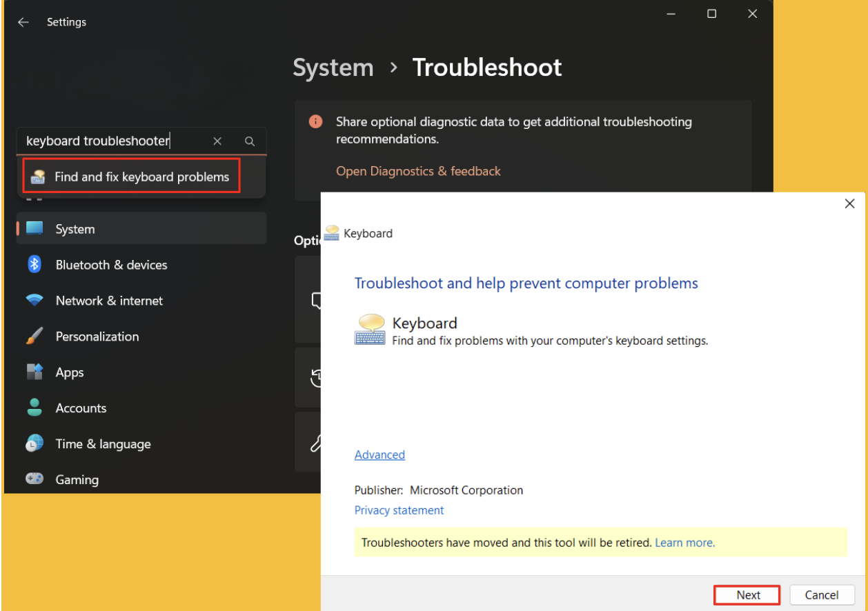Select the Bluetooth & devices icon
This screenshot has width=868, height=611.
click(34, 265)
